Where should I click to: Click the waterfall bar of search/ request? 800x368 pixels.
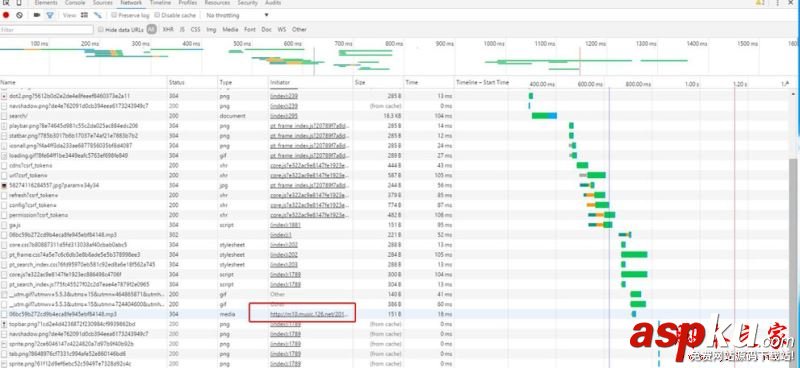point(544,116)
